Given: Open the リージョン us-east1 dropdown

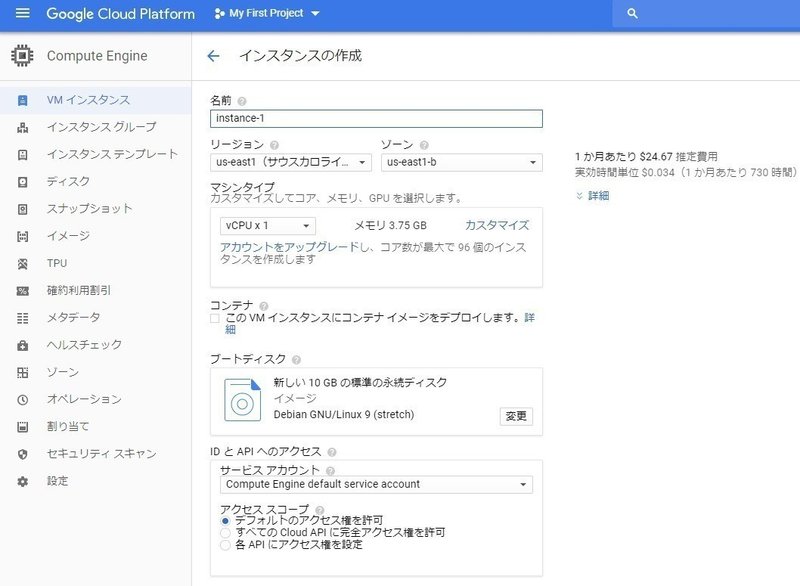Looking at the screenshot, I should [291, 163].
